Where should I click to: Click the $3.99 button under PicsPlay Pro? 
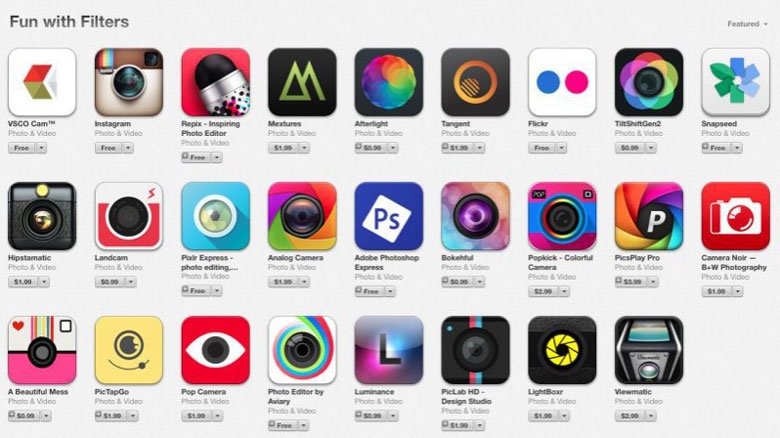coord(631,282)
